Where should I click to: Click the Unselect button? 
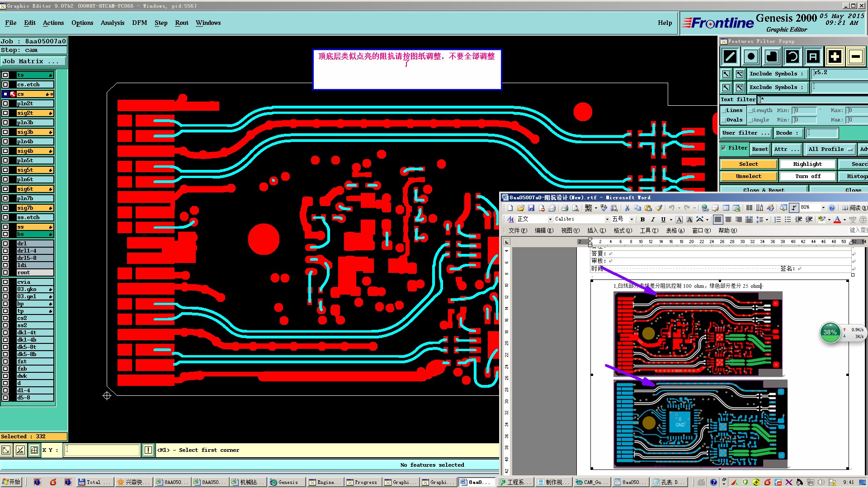748,176
